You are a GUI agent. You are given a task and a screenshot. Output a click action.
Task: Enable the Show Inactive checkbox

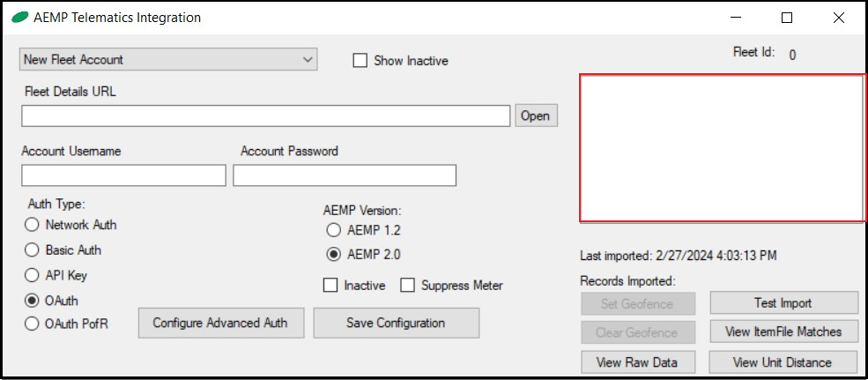coord(360,61)
